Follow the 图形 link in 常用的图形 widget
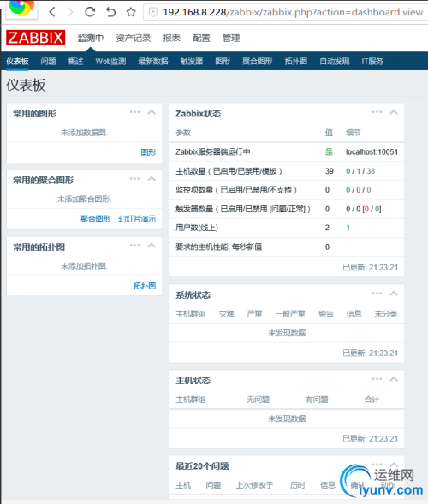This screenshot has height=504, width=428. click(148, 152)
